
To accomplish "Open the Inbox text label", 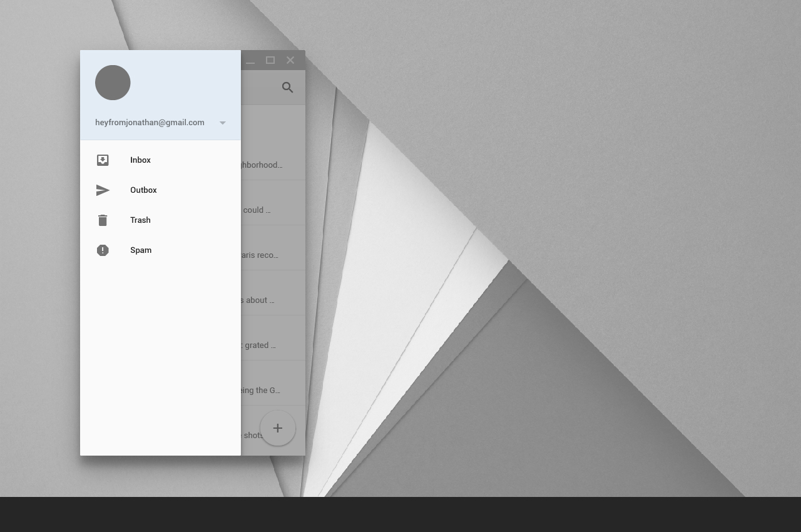I will point(140,160).
